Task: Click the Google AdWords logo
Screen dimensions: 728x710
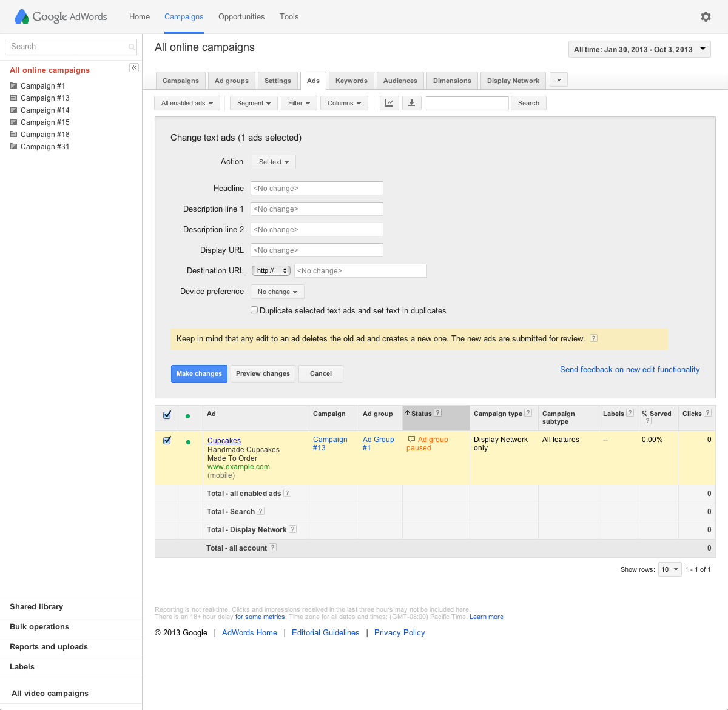Action: click(x=61, y=17)
